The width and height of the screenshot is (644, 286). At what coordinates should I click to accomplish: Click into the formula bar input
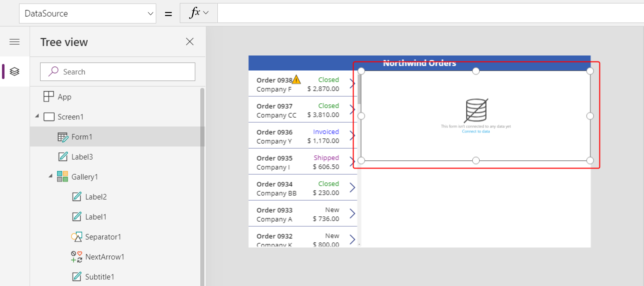tap(431, 13)
